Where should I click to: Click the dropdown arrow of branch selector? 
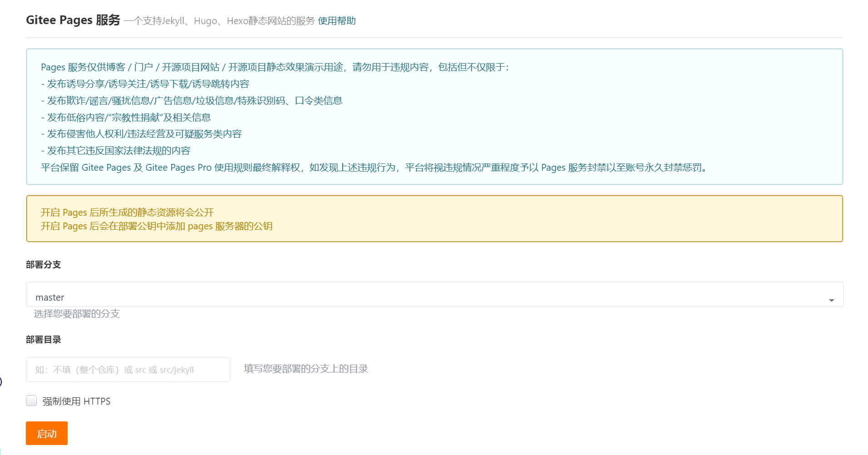(x=831, y=300)
